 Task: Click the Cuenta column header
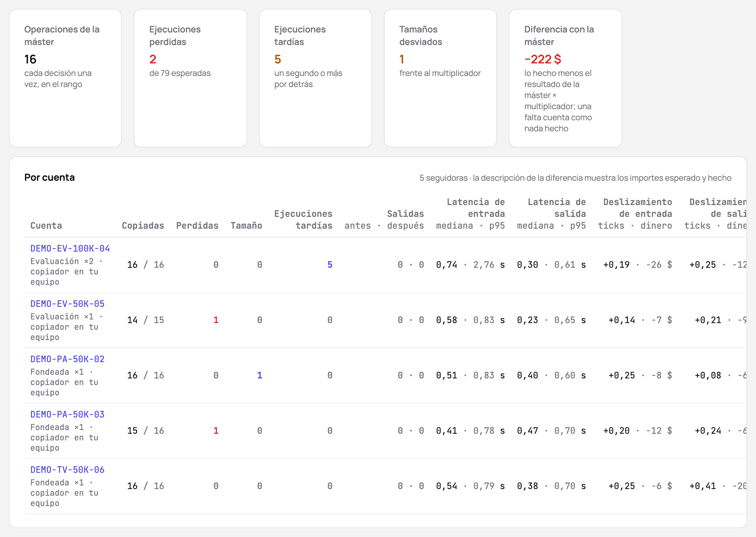[x=46, y=226]
